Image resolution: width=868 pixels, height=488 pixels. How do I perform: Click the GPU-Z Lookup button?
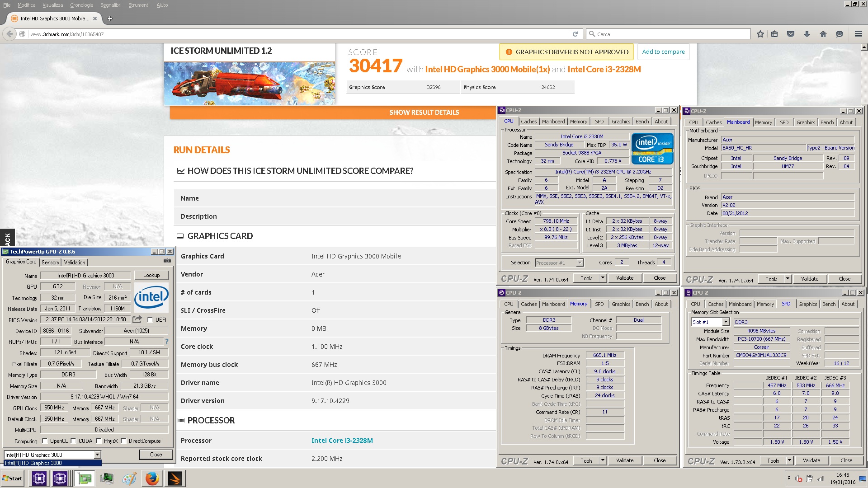(151, 275)
